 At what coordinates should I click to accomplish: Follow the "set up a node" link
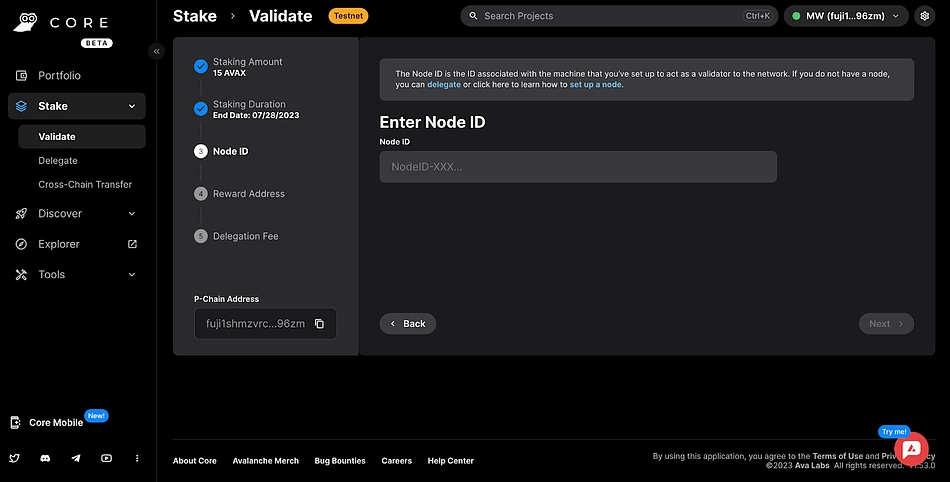596,85
